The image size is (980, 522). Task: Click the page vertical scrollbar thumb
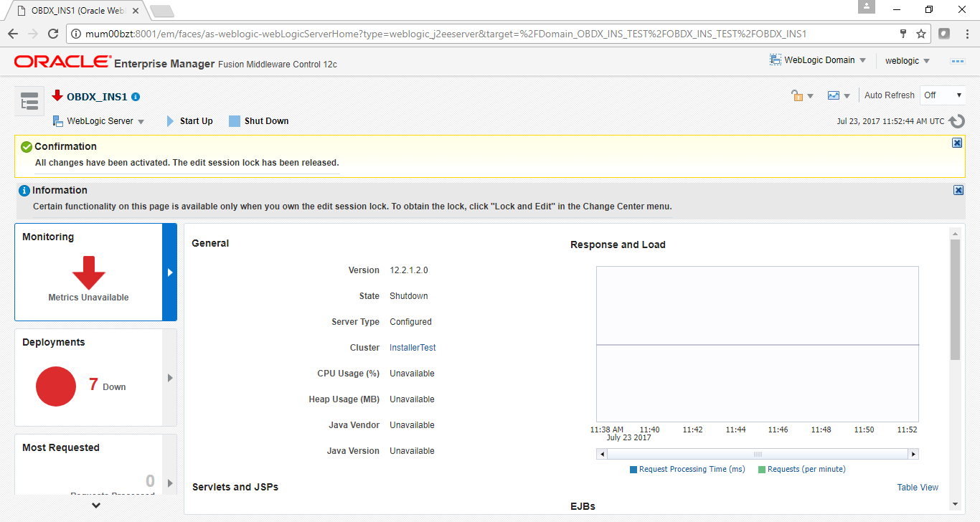coord(955,300)
